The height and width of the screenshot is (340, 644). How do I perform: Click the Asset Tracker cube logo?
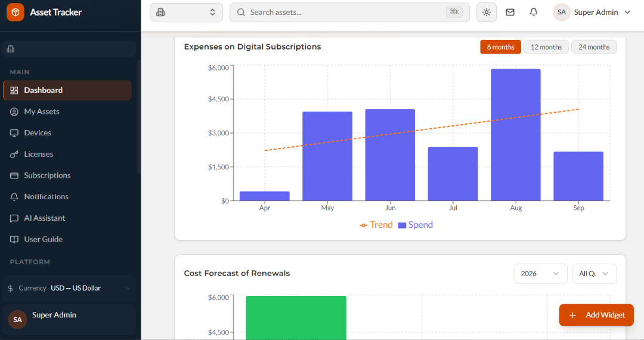click(x=15, y=13)
